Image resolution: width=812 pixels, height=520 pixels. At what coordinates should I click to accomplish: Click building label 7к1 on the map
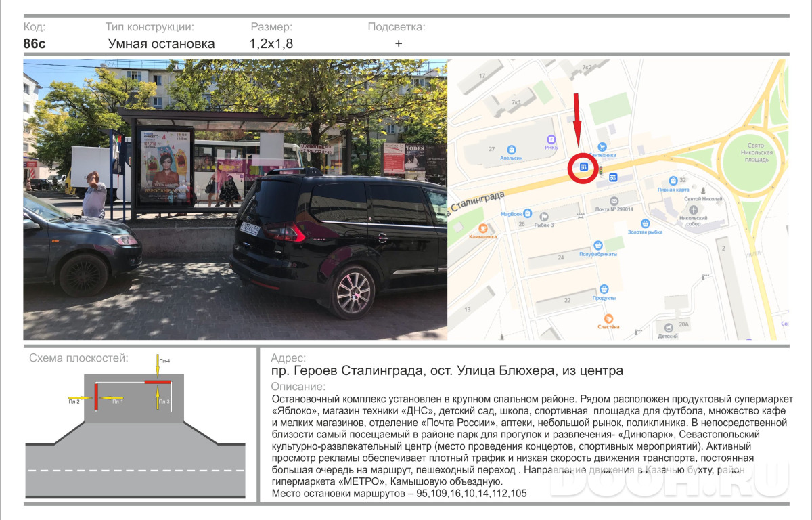[x=516, y=102]
